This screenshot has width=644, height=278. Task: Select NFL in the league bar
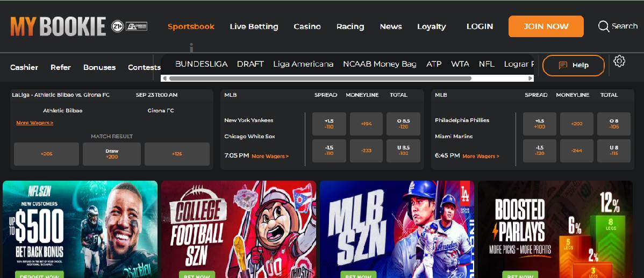coord(486,64)
